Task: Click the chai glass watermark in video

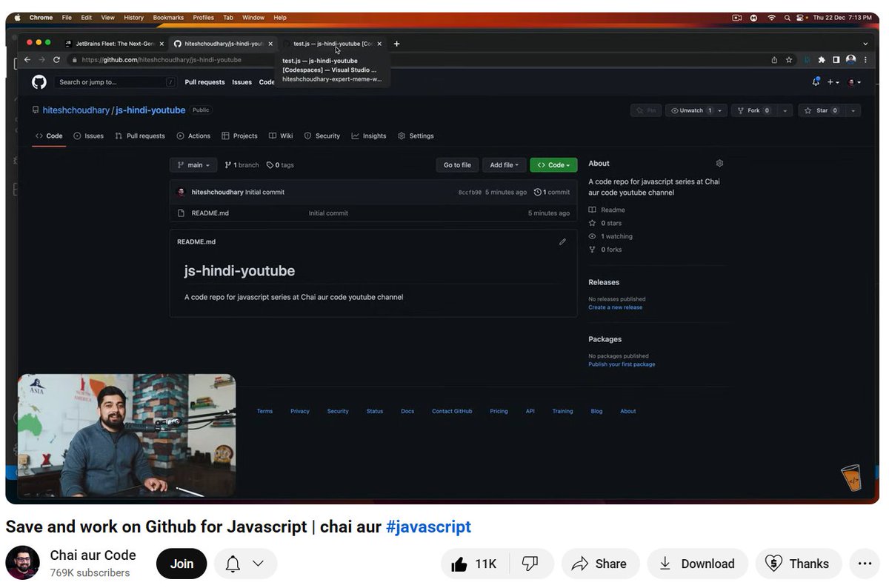Action: point(852,478)
